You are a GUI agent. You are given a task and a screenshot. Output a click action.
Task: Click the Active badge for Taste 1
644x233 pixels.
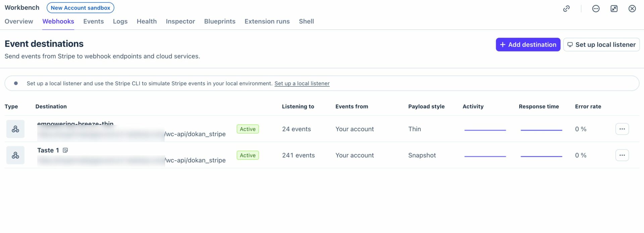coord(248,155)
